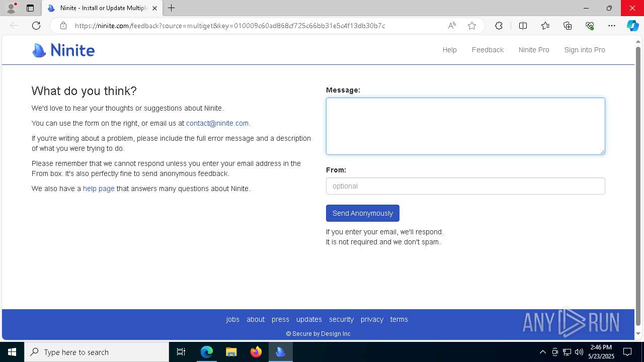This screenshot has width=644, height=362.
Task: Show hidden system tray icons
Action: pos(542,352)
